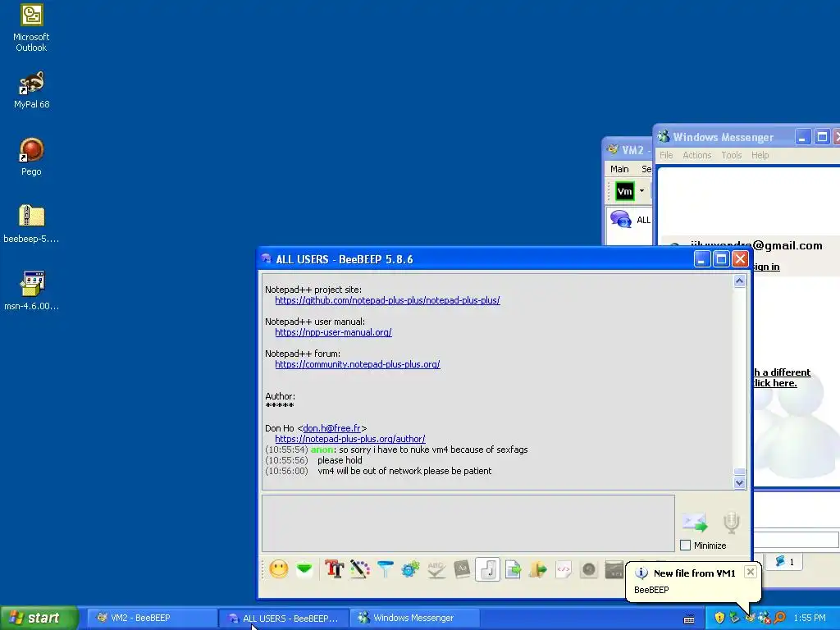
Task: Toggle the musical note beep sound button
Action: [487, 569]
